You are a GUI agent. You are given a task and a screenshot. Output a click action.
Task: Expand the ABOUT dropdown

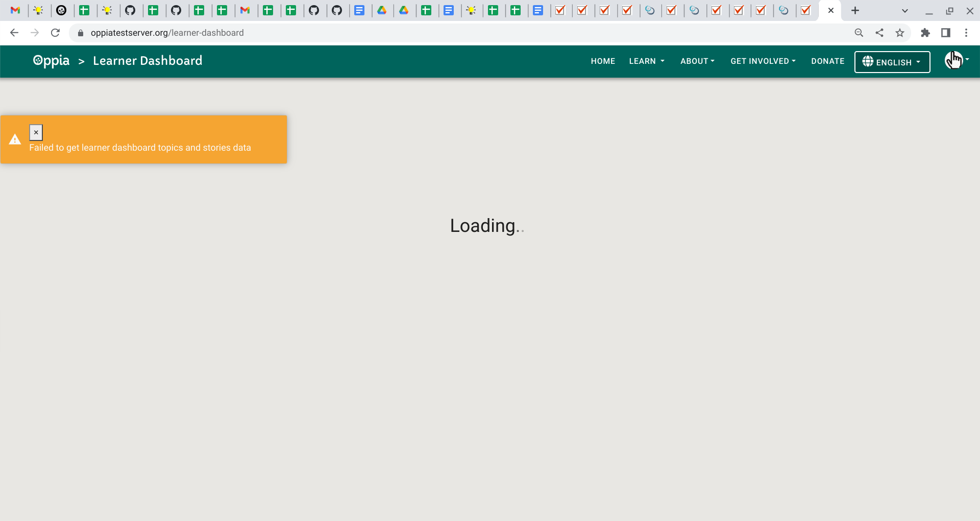click(x=697, y=61)
